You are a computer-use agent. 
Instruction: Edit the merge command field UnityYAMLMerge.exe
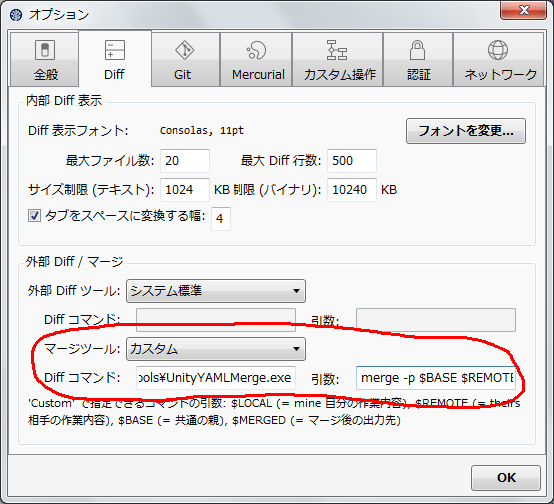pos(216,378)
